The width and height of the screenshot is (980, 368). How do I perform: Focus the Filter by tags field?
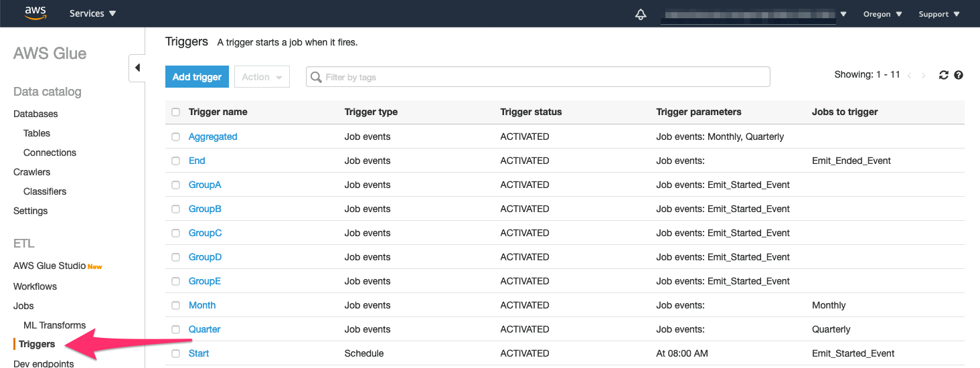tap(538, 77)
